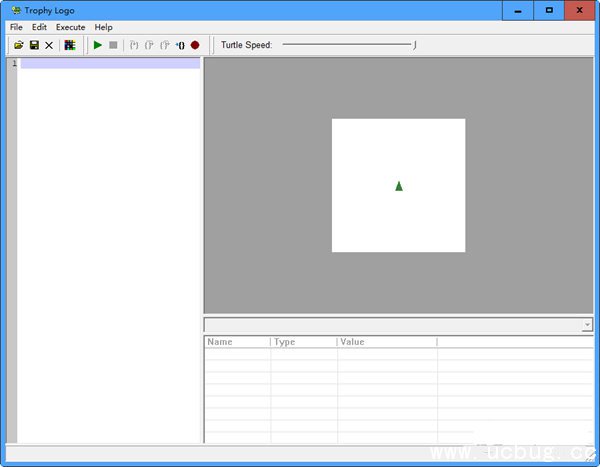Click the Name column header

pos(236,342)
